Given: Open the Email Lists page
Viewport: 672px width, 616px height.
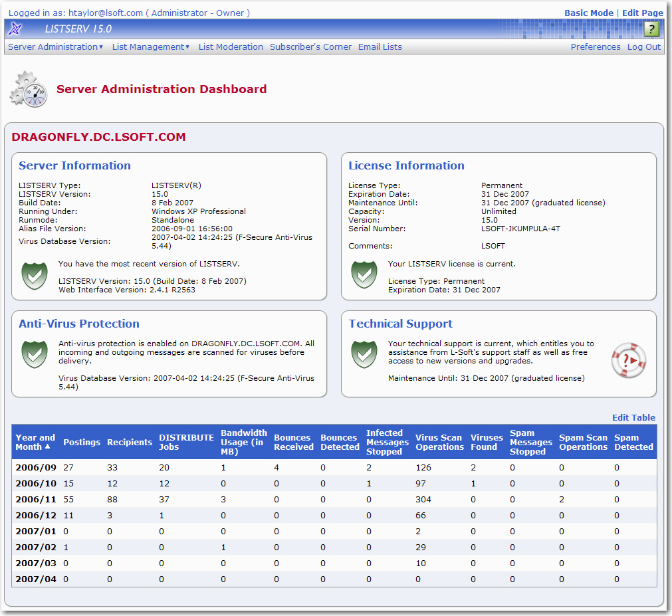Looking at the screenshot, I should (380, 47).
